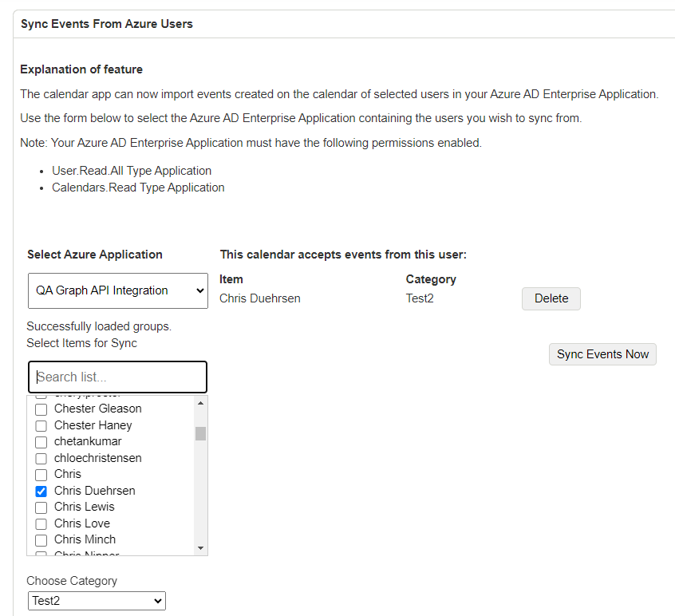Click 'User.Read.All Type Application' bullet
Screen dimensions: 675x616
(x=132, y=171)
